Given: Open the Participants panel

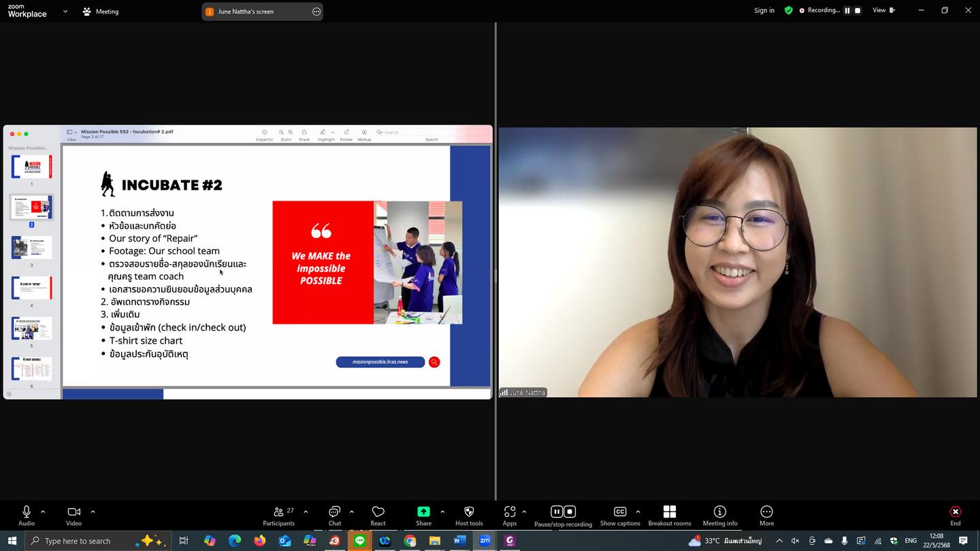Looking at the screenshot, I should point(278,516).
